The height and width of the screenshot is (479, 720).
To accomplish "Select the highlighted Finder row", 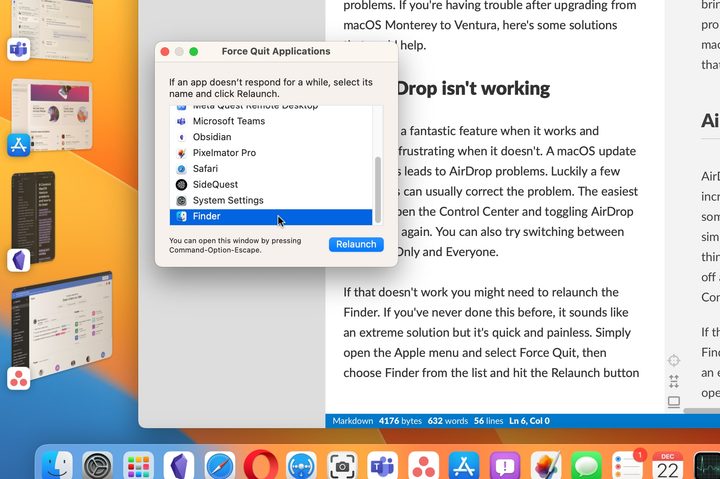I will (271, 217).
